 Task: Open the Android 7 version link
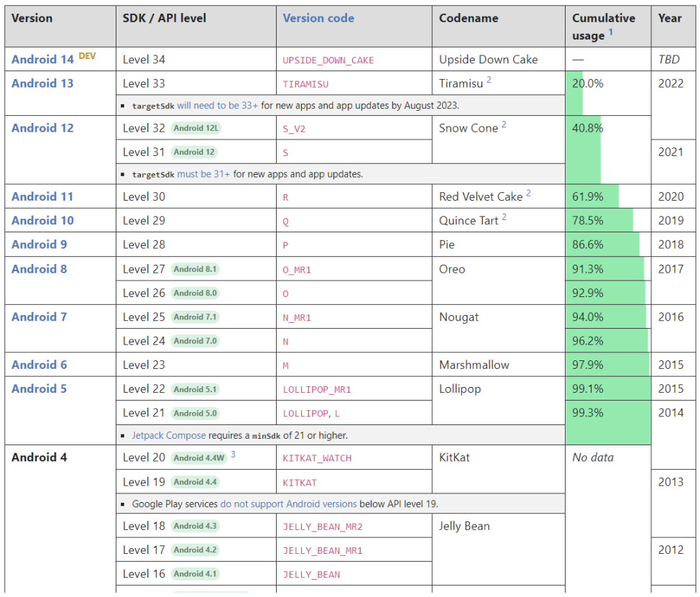coord(40,316)
